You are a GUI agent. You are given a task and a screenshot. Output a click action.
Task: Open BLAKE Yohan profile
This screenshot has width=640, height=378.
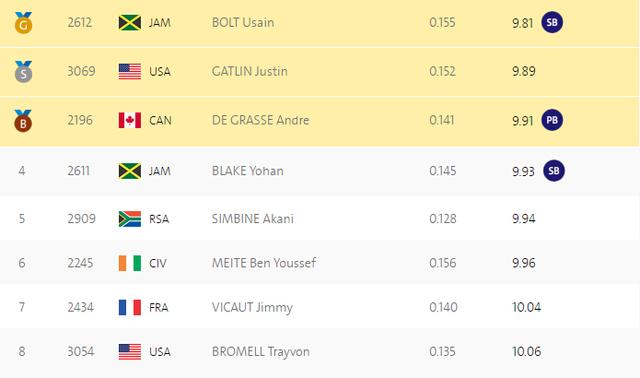click(247, 171)
